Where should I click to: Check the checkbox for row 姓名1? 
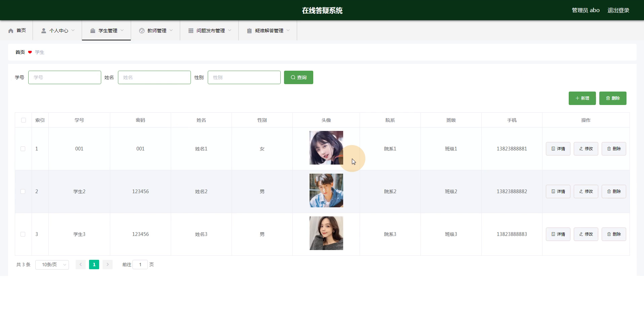[x=23, y=149]
